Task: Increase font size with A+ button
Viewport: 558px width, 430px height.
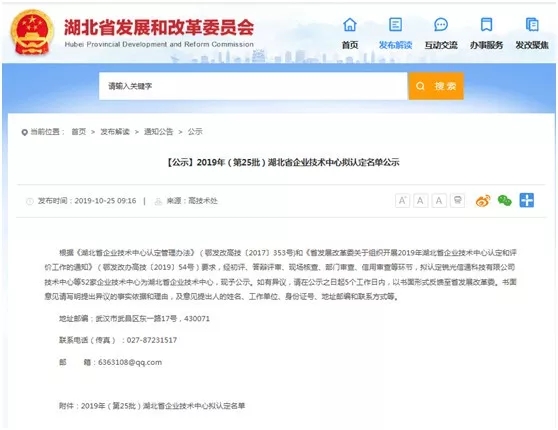Action: coord(402,201)
